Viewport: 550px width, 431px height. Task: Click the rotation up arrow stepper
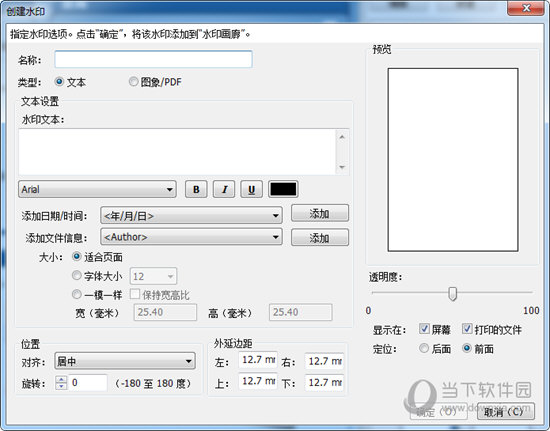tap(61, 379)
